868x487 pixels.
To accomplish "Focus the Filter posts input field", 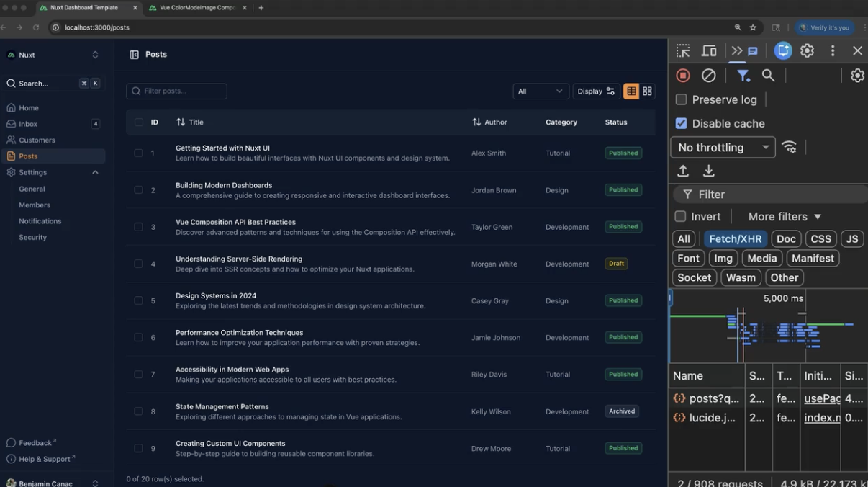I will pos(176,91).
